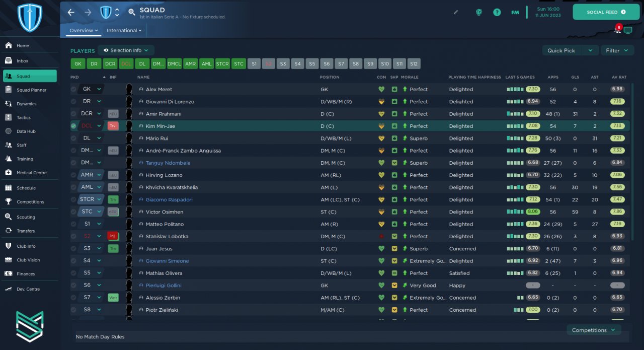Toggle pick checkbox for Kim Min-Jae
644x350 pixels.
[74, 126]
